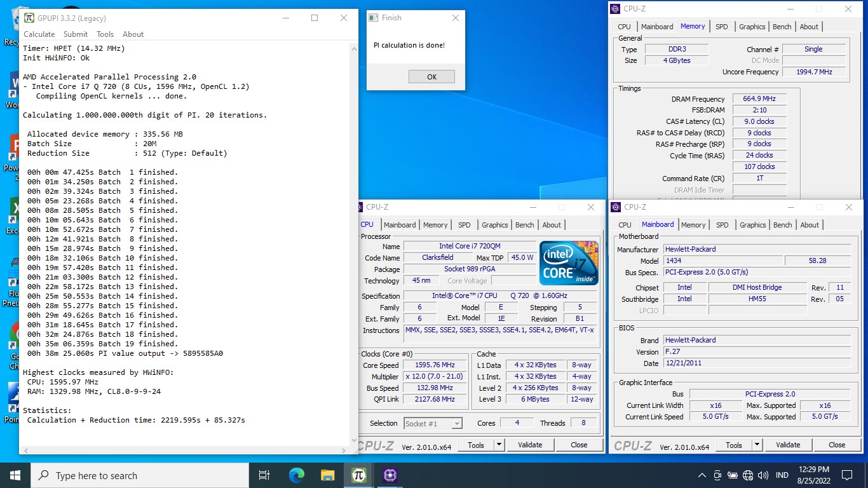Select the Excel desktop shortcut
This screenshot has width=868, height=488.
pyautogui.click(x=13, y=216)
